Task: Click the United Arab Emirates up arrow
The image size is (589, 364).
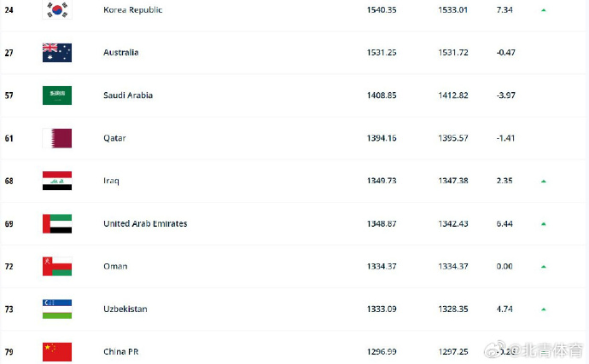Action: [x=543, y=223]
